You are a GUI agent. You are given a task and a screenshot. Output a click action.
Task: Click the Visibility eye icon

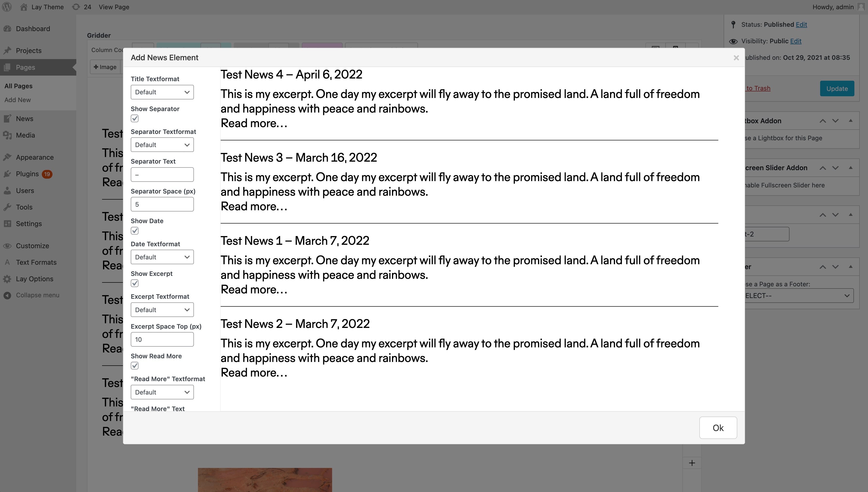[733, 41]
